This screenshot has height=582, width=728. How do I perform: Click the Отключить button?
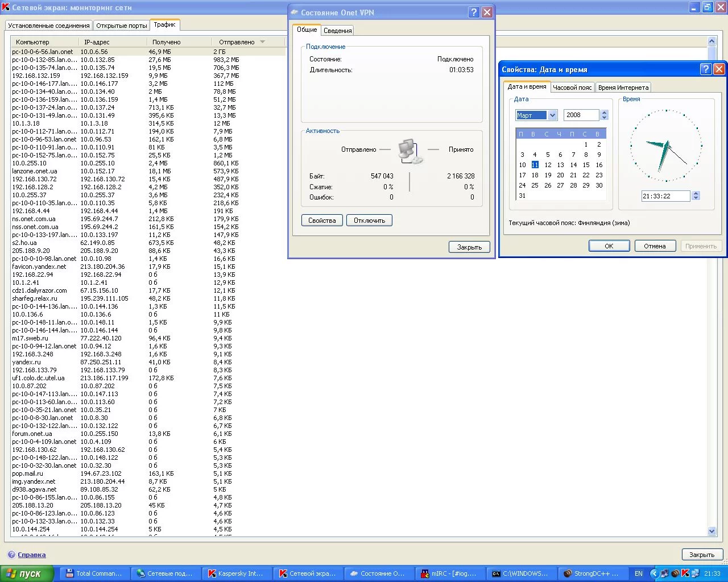[x=369, y=221]
